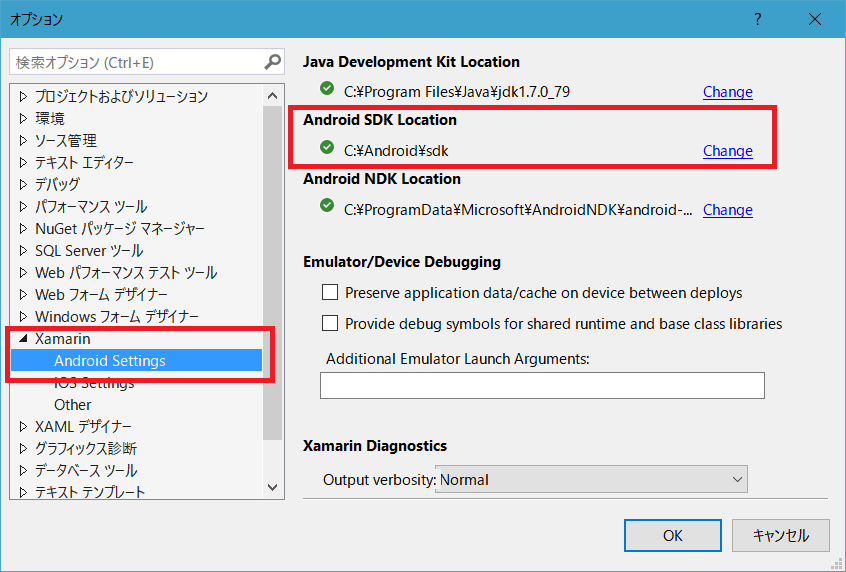This screenshot has height=572, width=846.
Task: Change the Java Development Kit location
Action: pyautogui.click(x=727, y=92)
